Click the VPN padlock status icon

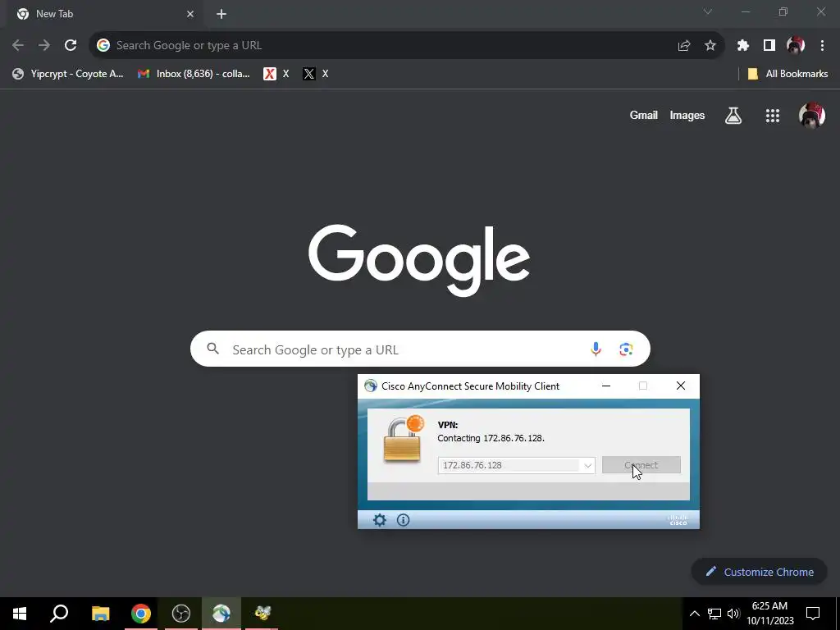point(404,438)
